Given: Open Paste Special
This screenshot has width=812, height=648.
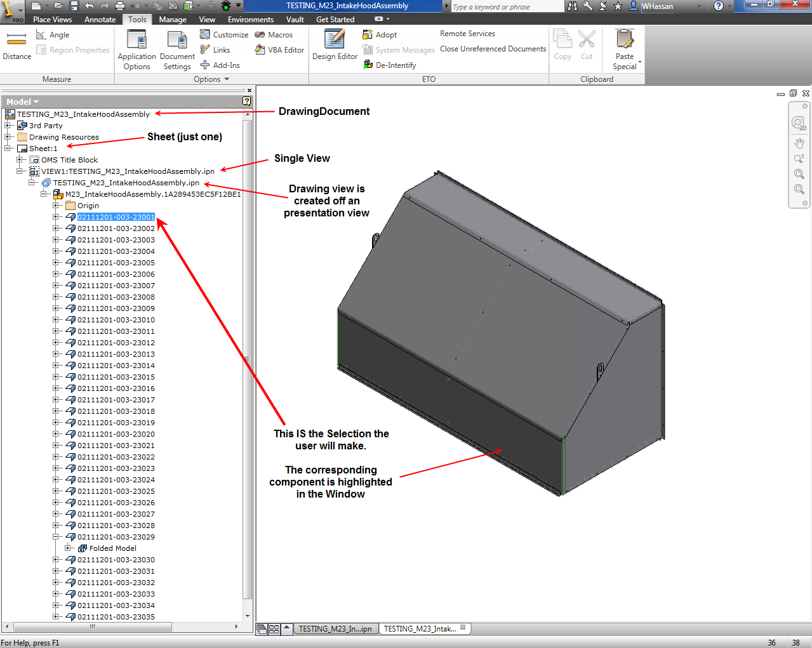Looking at the screenshot, I should 625,50.
